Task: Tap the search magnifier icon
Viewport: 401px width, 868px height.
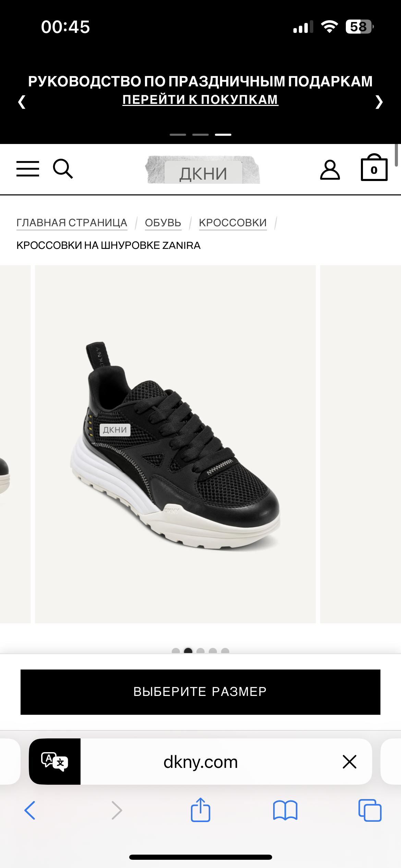Action: click(63, 169)
